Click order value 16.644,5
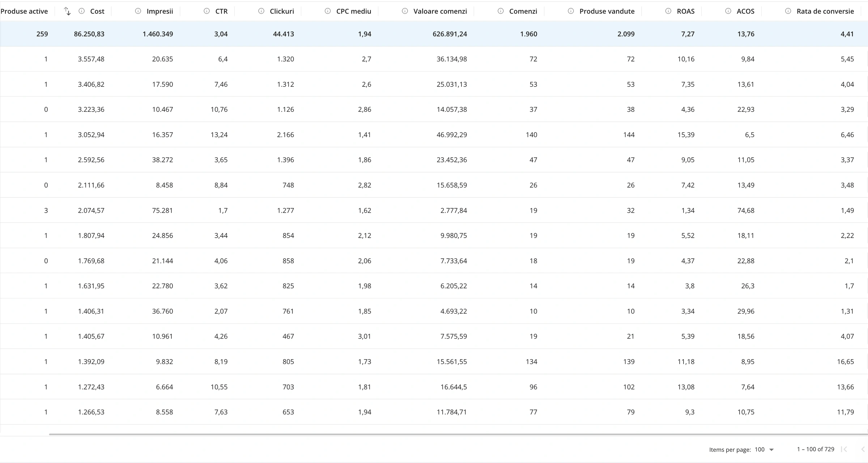The width and height of the screenshot is (868, 463). [454, 387]
